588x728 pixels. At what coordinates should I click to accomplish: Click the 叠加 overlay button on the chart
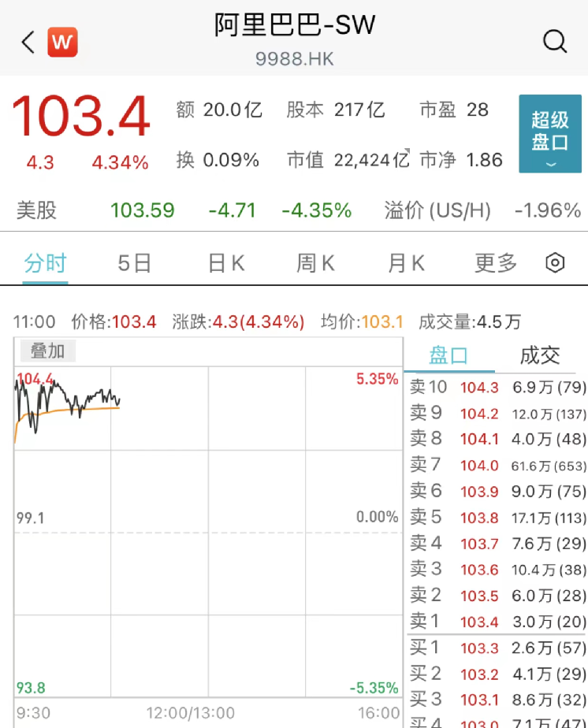click(x=47, y=351)
